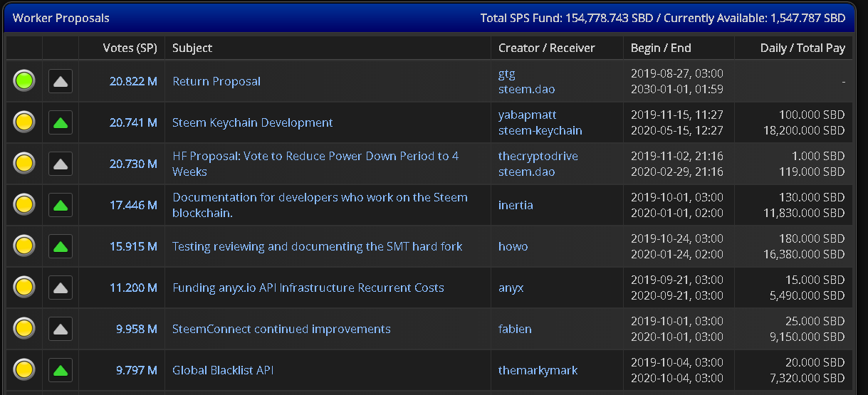Open howo creator link
The width and height of the screenshot is (868, 395).
(515, 246)
